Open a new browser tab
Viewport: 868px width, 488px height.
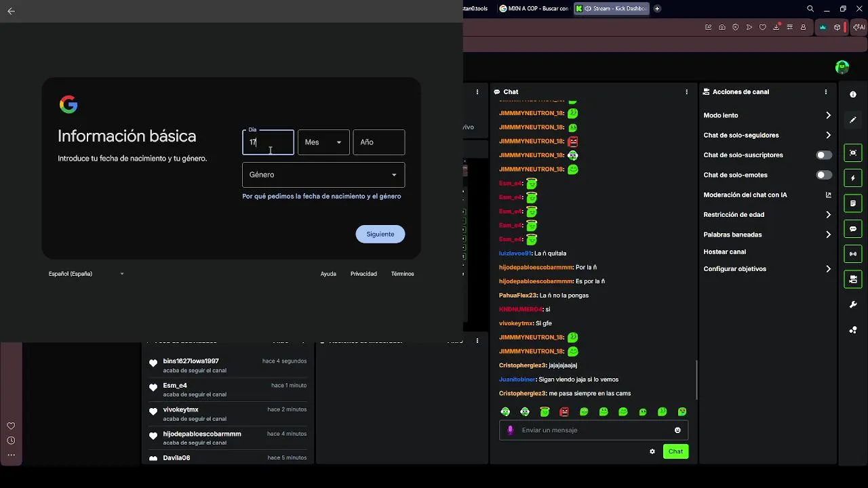(x=657, y=9)
